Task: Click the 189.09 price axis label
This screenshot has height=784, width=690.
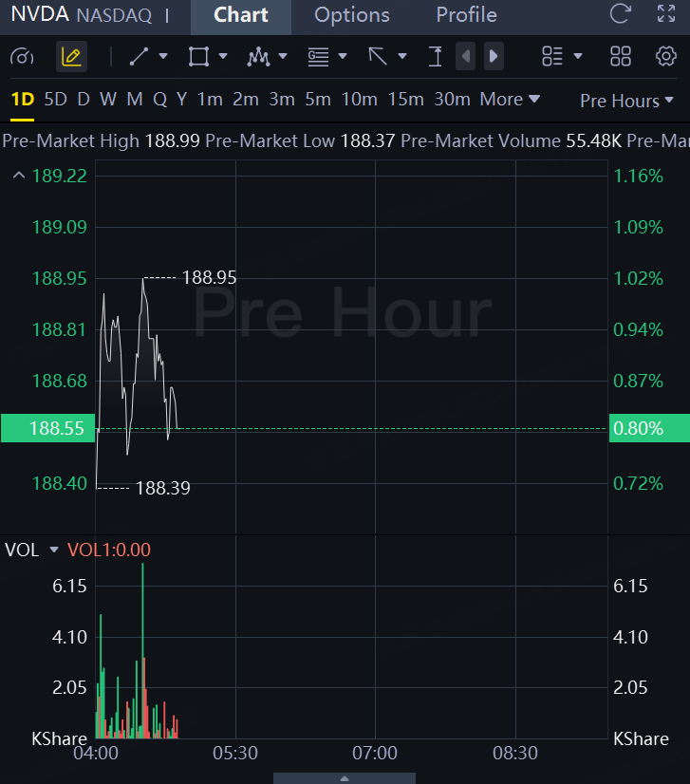Action: pyautogui.click(x=60, y=228)
